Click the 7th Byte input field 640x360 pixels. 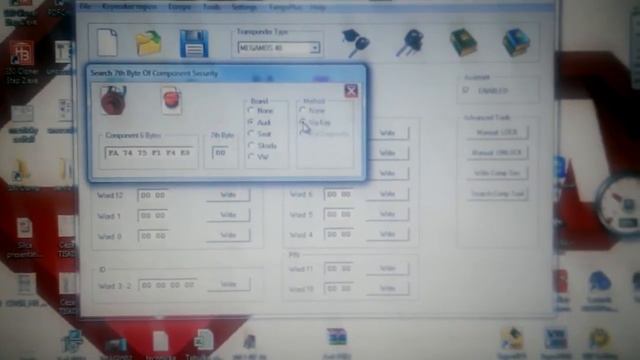point(221,153)
